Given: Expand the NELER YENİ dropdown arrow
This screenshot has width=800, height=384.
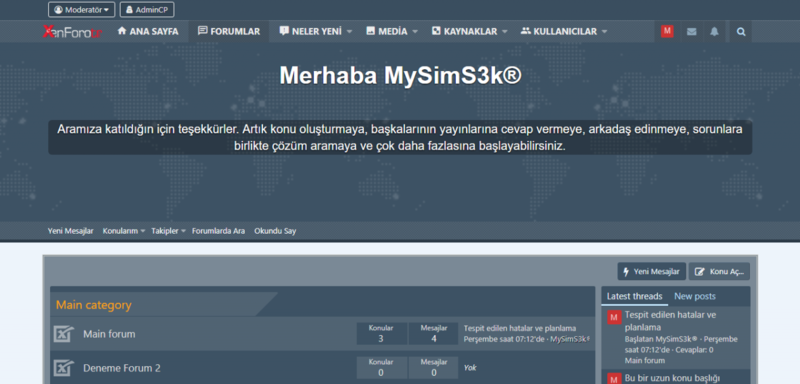Looking at the screenshot, I should pos(349,32).
